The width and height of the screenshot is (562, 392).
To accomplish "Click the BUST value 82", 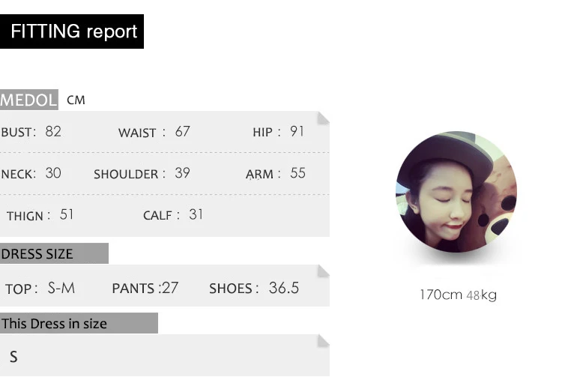I will click(53, 132).
